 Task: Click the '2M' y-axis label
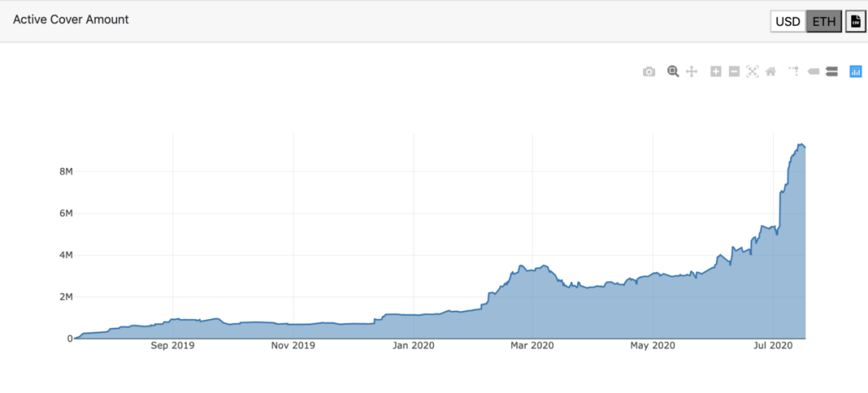(66, 297)
